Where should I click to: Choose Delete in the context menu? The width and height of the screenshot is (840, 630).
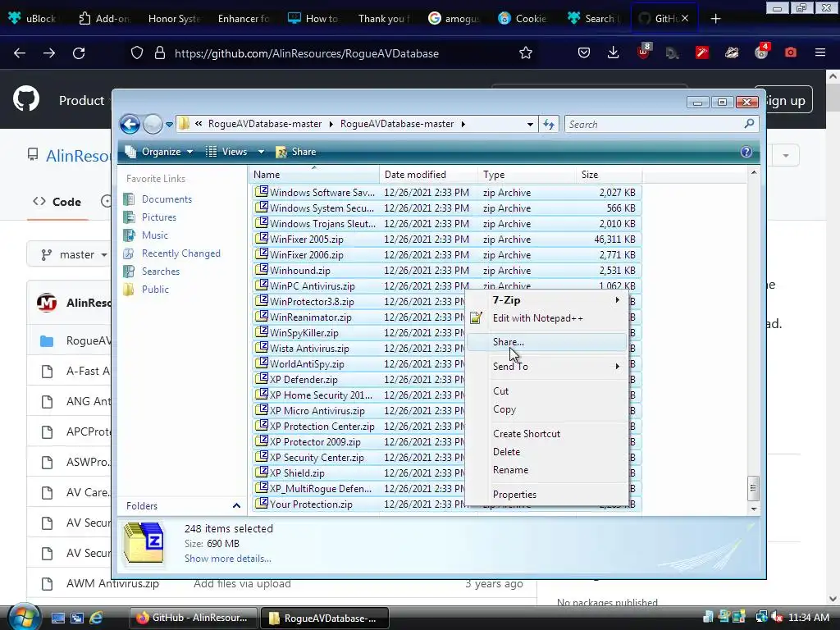[547, 452]
